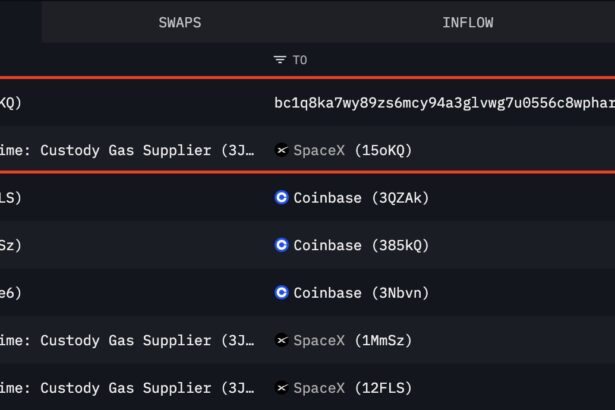This screenshot has height=410, width=615.
Task: Open SpaceX (15oKQ) recipient link
Action: (352, 150)
